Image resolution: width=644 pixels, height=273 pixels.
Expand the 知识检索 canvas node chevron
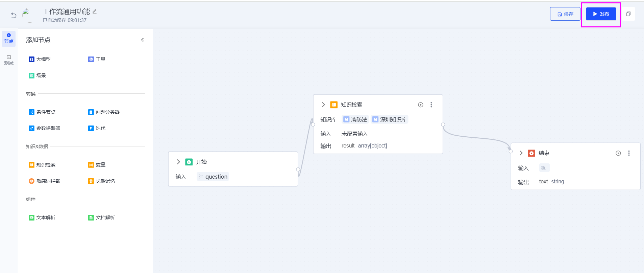coord(323,105)
